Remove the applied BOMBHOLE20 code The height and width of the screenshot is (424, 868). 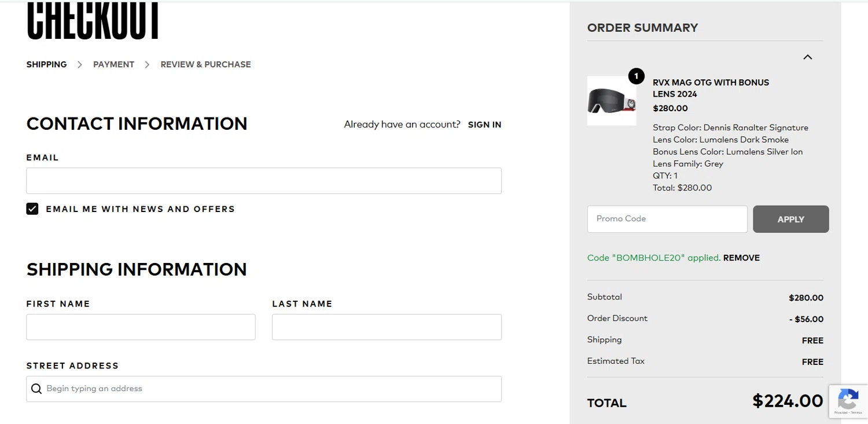(741, 258)
